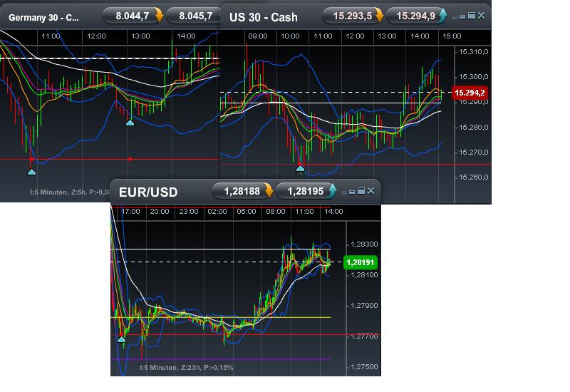Image resolution: width=570 pixels, height=392 pixels.
Task: Set EUR/USD chart to smallest window size
Action: [x=344, y=192]
